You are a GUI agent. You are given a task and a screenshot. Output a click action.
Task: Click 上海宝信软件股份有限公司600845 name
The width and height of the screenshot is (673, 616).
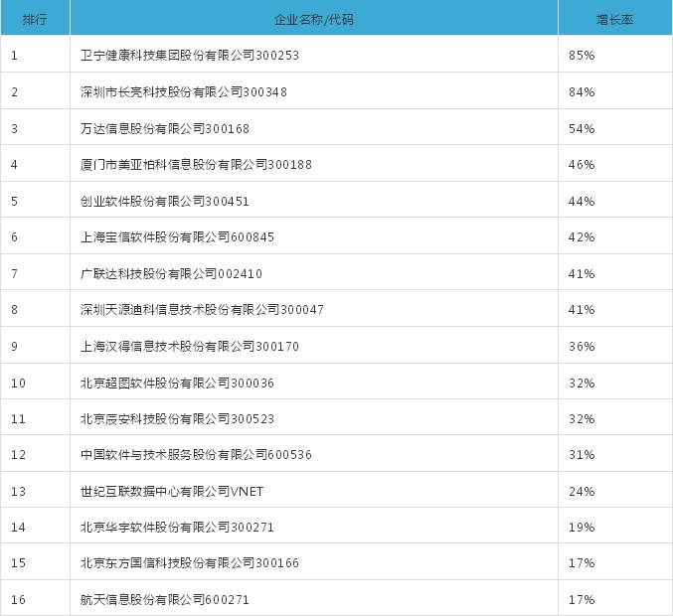click(x=177, y=236)
